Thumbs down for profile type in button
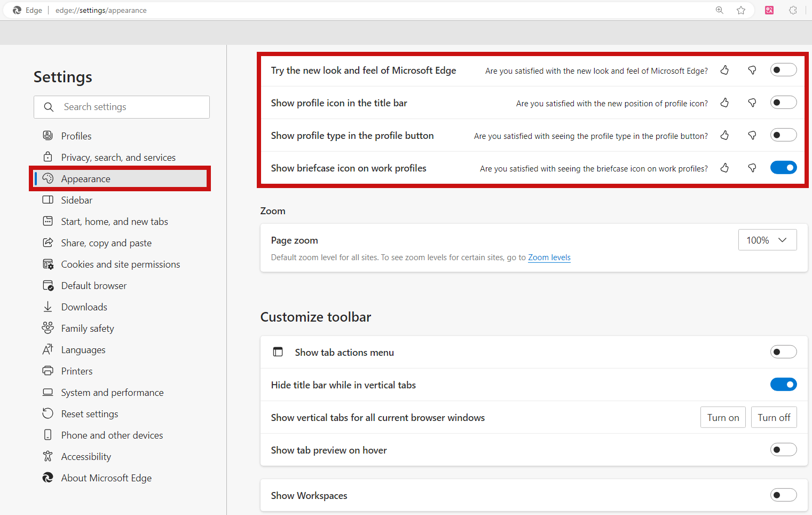Viewport: 812px width, 515px height. point(752,135)
